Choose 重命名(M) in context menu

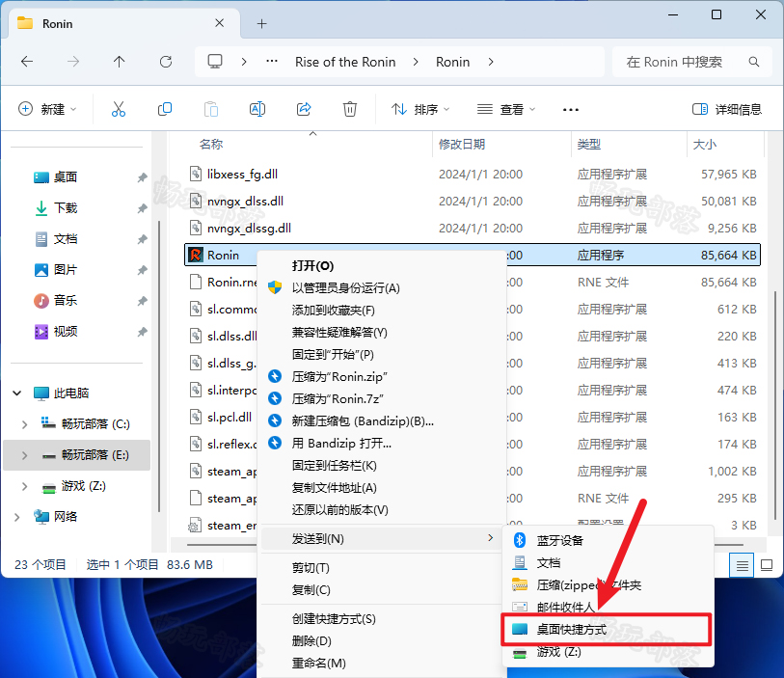coord(381,664)
